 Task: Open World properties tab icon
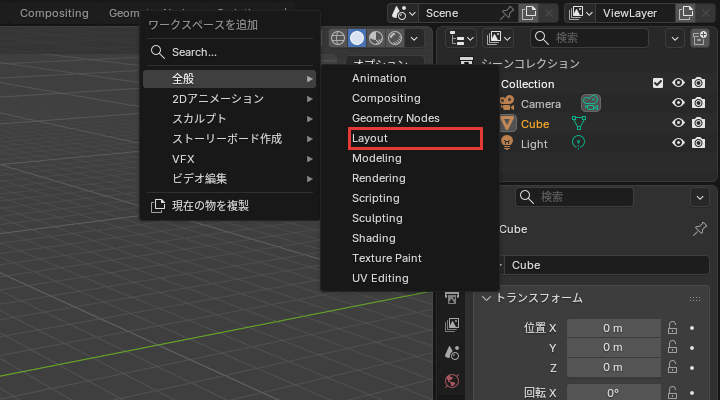pyautogui.click(x=452, y=381)
